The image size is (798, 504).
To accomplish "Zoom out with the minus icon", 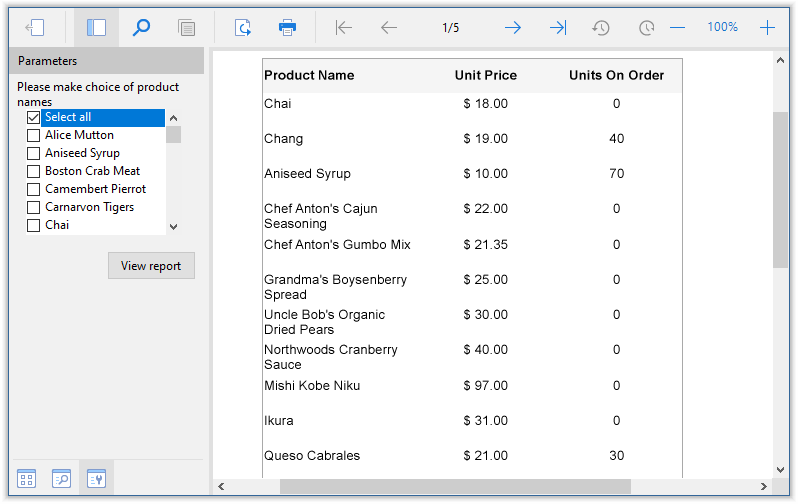I will [677, 27].
